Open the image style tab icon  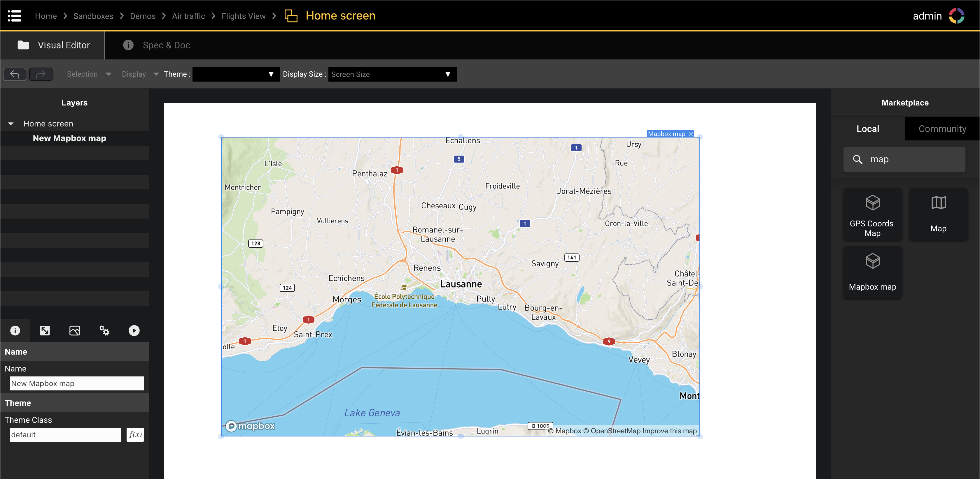click(x=75, y=330)
